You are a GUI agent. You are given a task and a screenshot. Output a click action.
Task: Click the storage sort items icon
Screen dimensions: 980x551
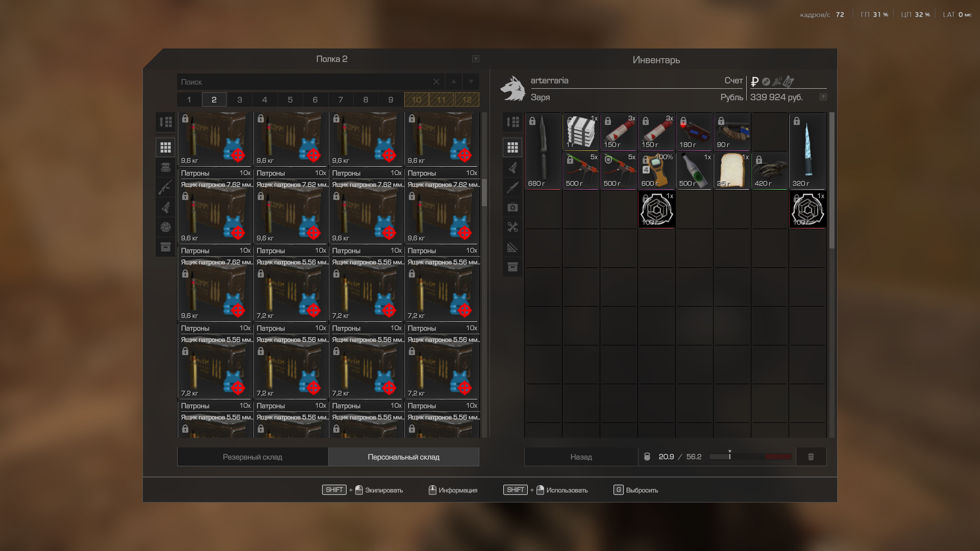tap(165, 122)
